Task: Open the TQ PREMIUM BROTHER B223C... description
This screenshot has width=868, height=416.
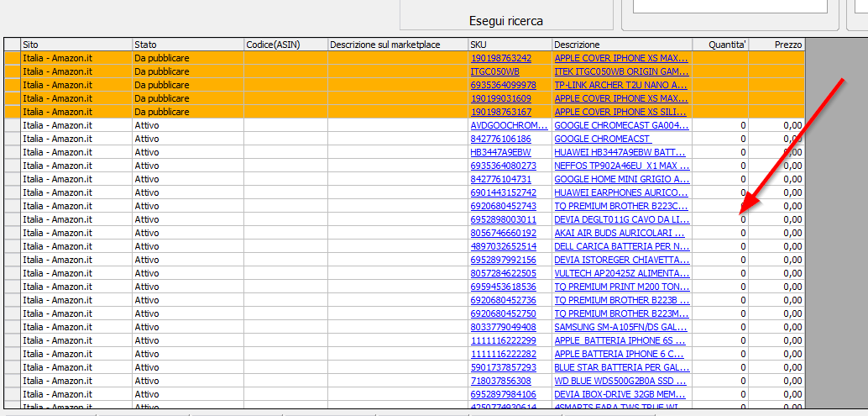Action: 622,206
